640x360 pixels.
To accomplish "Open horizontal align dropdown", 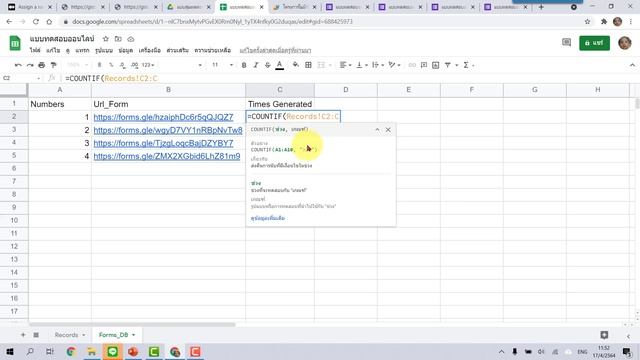I will 345,65.
